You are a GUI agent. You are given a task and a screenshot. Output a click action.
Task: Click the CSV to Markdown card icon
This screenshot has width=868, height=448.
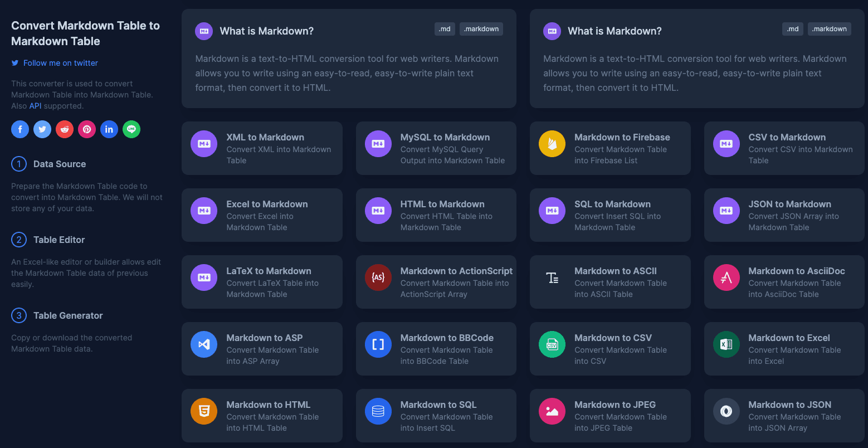point(726,144)
